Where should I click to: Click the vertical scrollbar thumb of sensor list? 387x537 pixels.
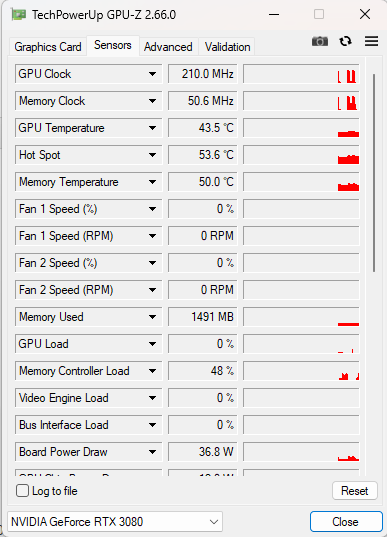[x=374, y=173]
